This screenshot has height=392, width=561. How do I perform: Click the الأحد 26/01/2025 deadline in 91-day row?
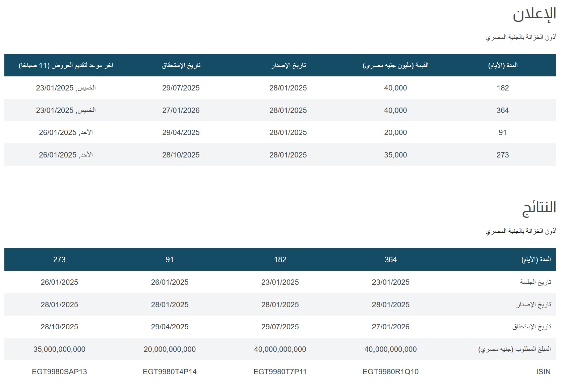[x=66, y=132]
